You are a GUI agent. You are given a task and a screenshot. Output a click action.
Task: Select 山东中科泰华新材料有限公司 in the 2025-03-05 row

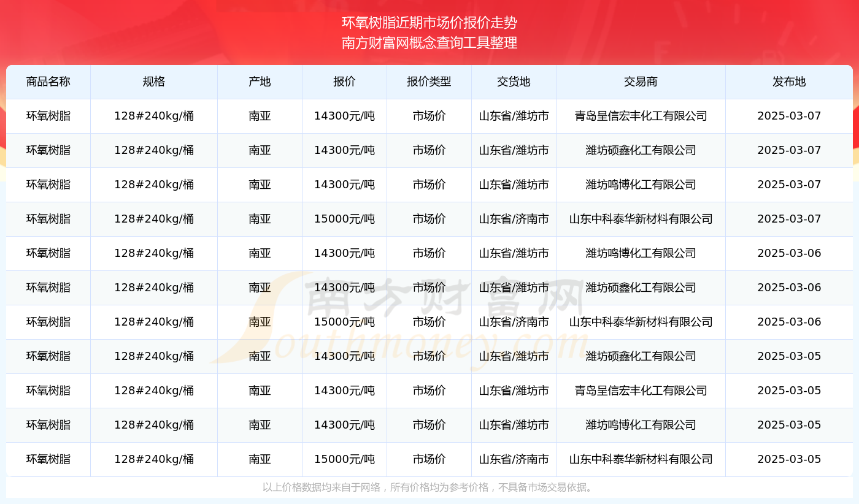[x=641, y=459]
